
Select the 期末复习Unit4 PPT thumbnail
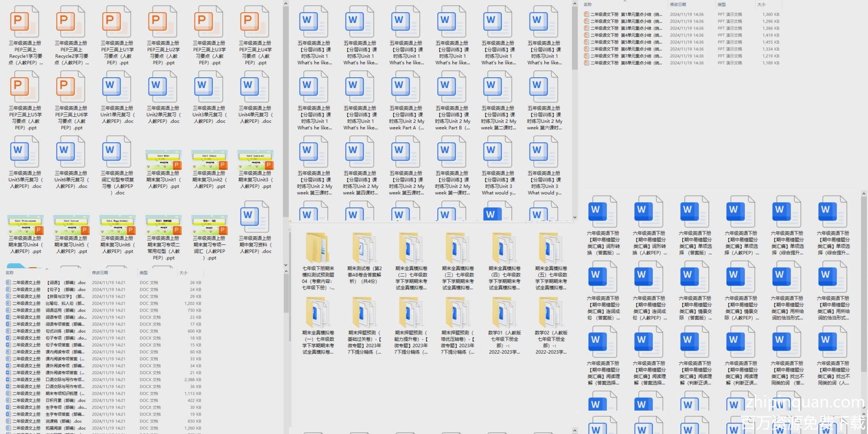pos(25,225)
